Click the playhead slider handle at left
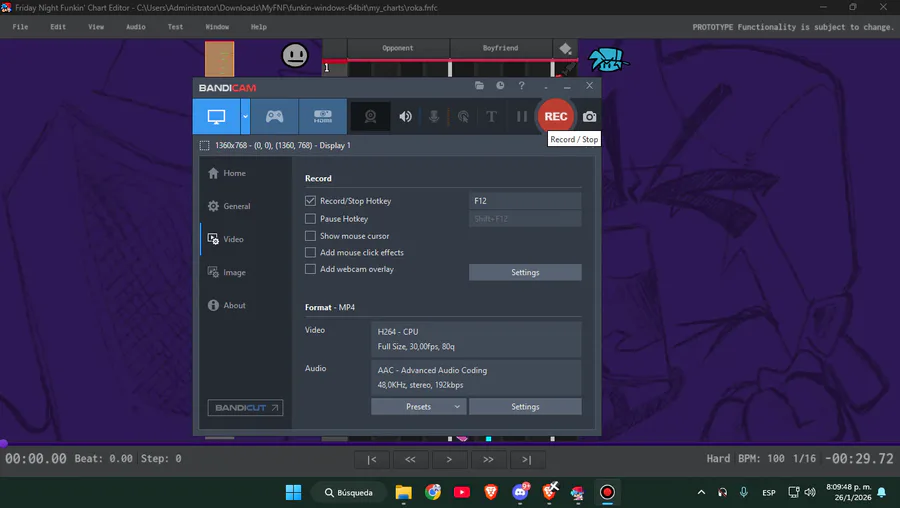 [x=3, y=443]
